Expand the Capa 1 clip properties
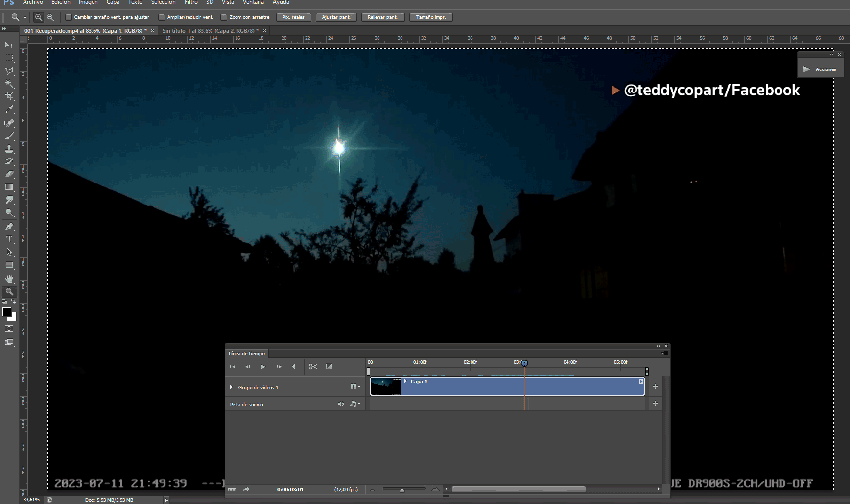Viewport: 850px width, 504px height. (405, 382)
